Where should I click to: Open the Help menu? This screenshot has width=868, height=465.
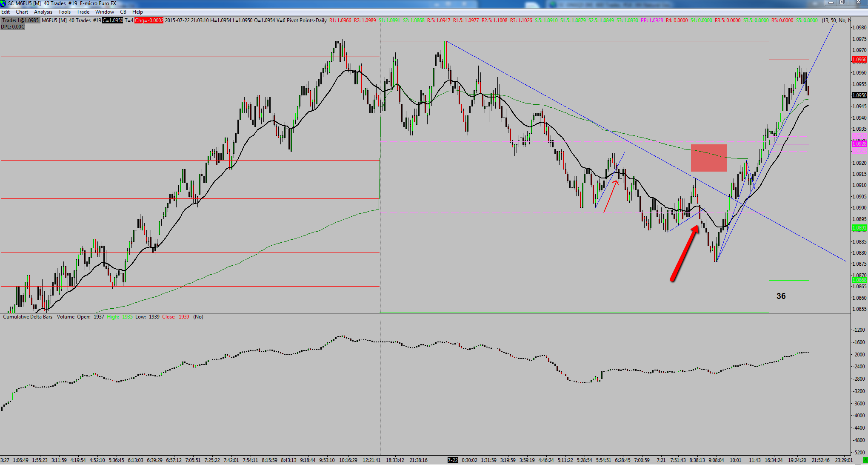coord(137,12)
